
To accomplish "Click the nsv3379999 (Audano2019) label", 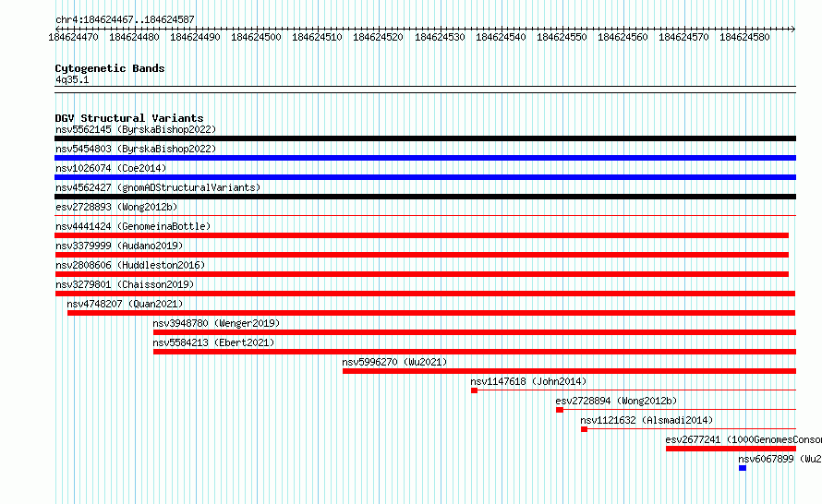I will 119,246.
